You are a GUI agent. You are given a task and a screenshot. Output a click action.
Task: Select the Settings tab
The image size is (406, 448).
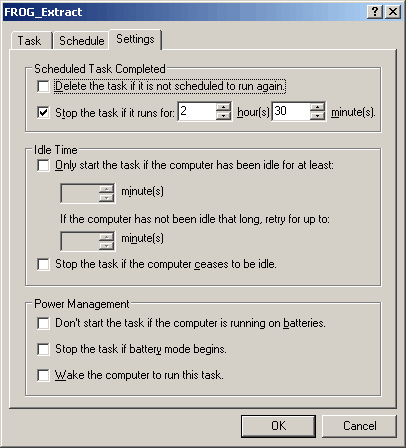tap(135, 39)
